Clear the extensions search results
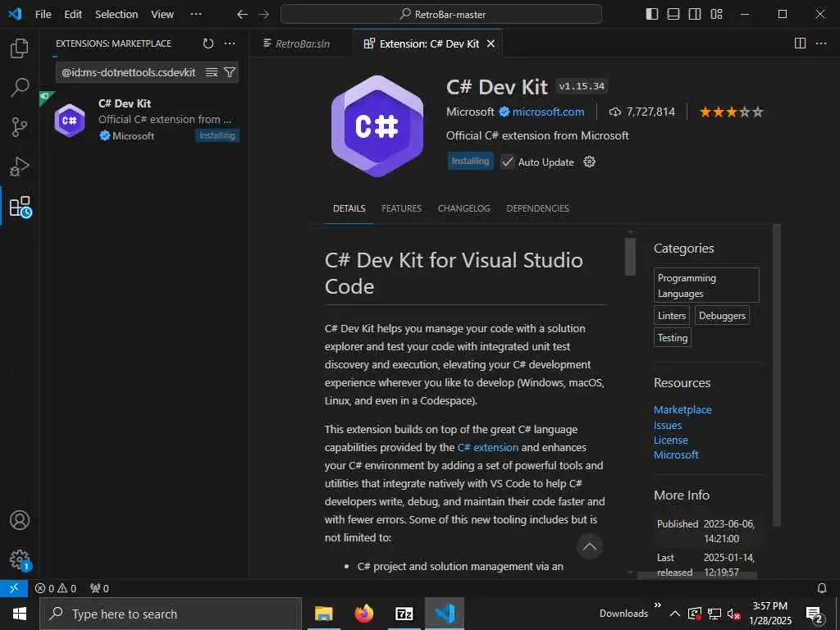840x630 pixels. click(x=212, y=72)
